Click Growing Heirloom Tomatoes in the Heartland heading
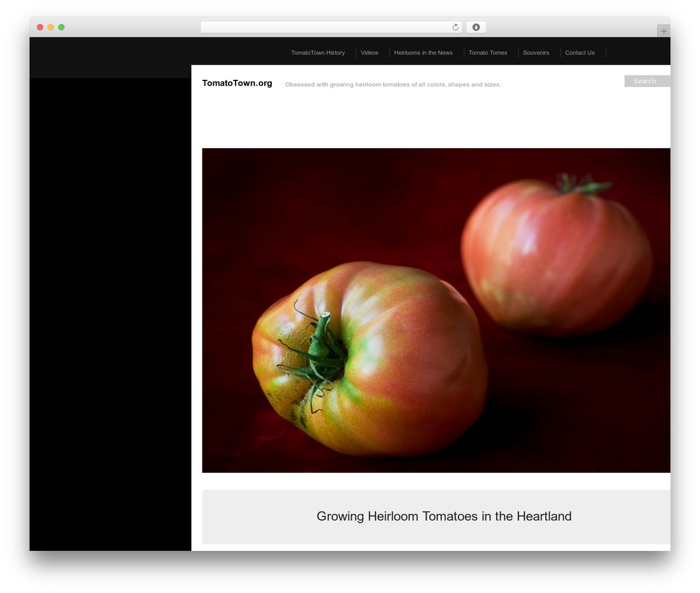The width and height of the screenshot is (700, 593). pos(444,516)
